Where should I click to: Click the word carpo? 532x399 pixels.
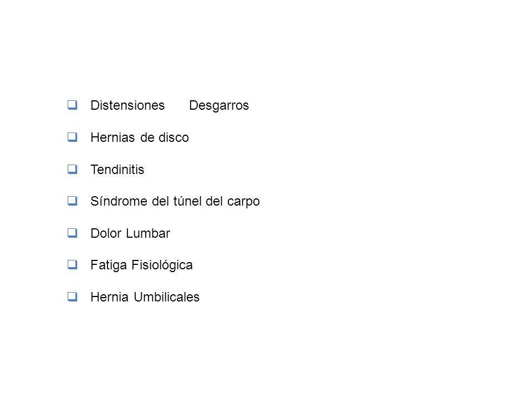click(x=244, y=202)
